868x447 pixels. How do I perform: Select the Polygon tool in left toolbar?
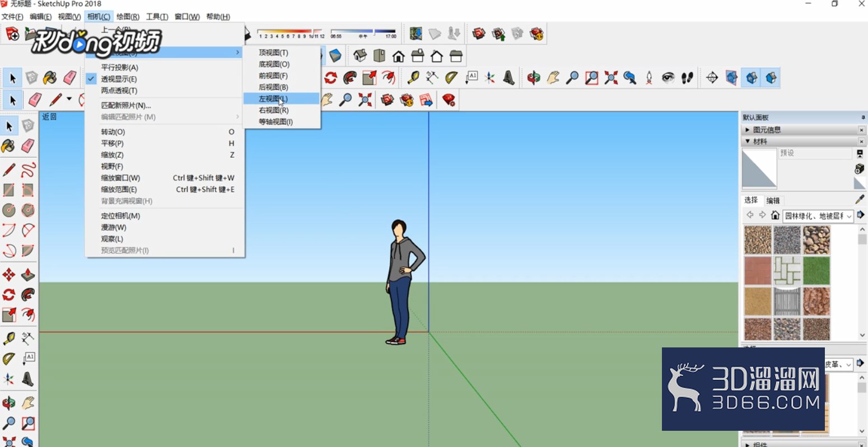click(x=28, y=210)
